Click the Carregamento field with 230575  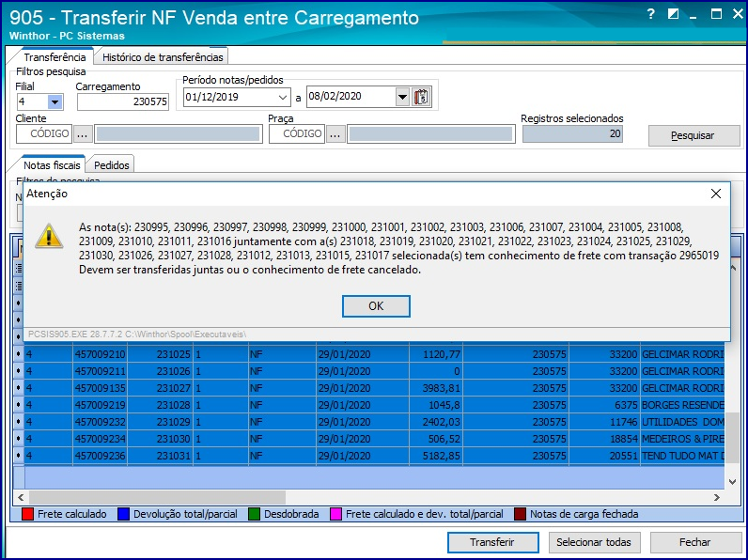123,101
